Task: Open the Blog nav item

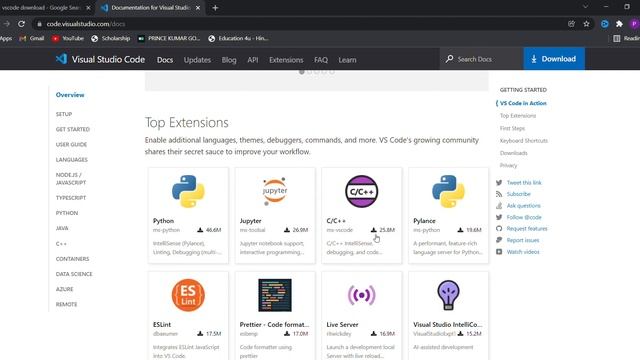Action: click(229, 60)
